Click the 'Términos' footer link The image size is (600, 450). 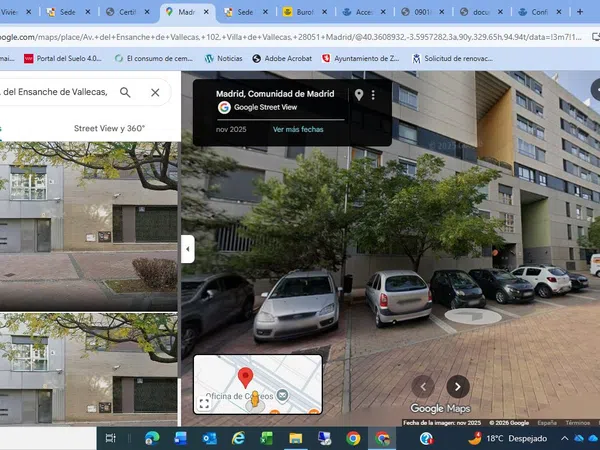577,423
